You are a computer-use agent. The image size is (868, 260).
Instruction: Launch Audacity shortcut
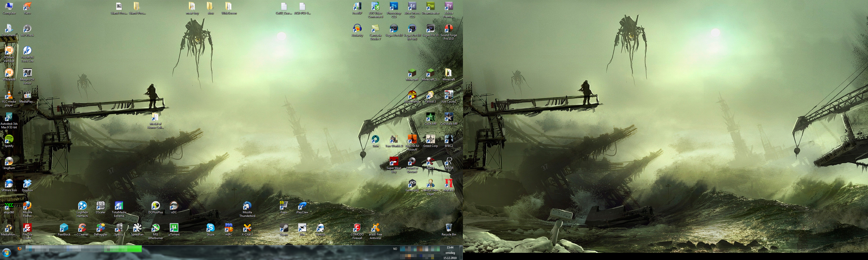tap(357, 30)
